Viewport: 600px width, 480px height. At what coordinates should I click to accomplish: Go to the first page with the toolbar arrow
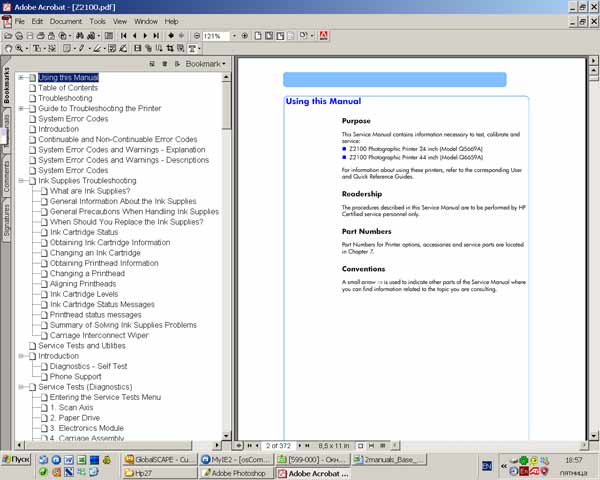tap(124, 36)
